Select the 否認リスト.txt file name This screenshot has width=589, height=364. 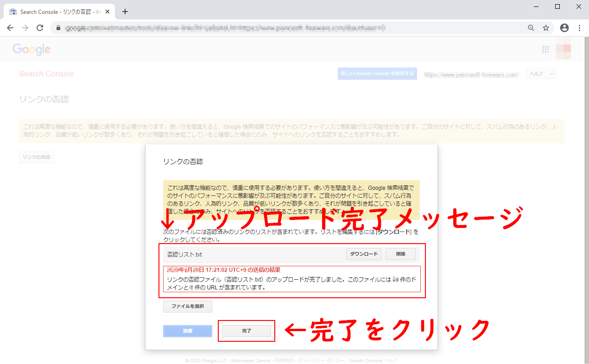point(184,254)
